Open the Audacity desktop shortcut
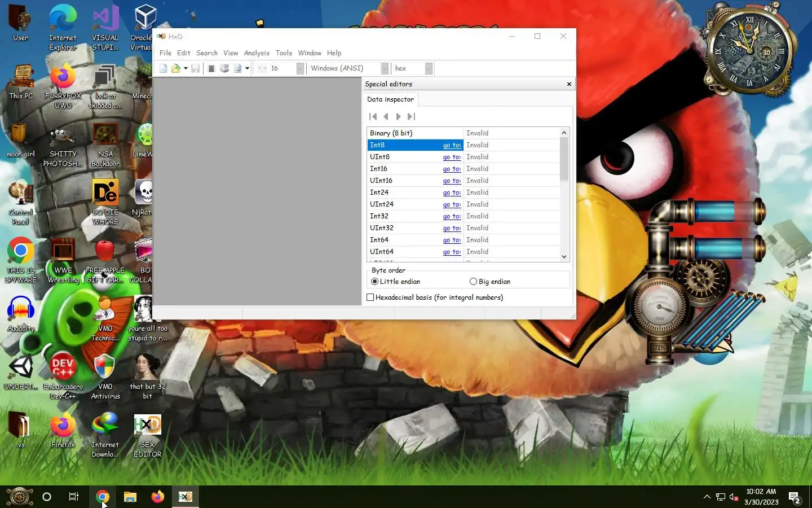 click(x=21, y=314)
